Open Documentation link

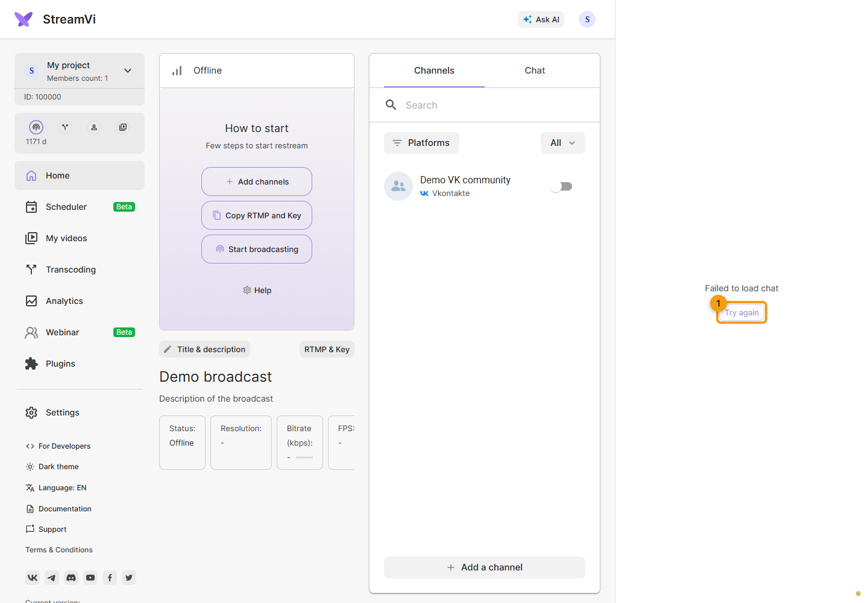tap(58, 509)
